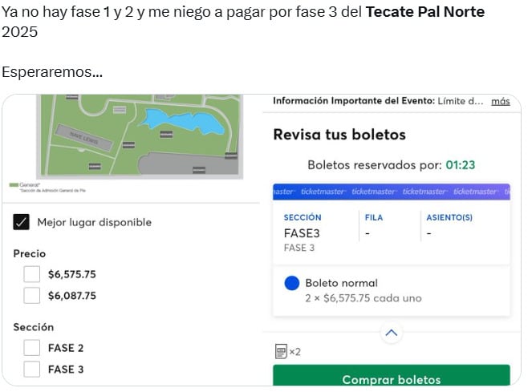
Task: Open the más link for event info
Action: click(x=500, y=101)
